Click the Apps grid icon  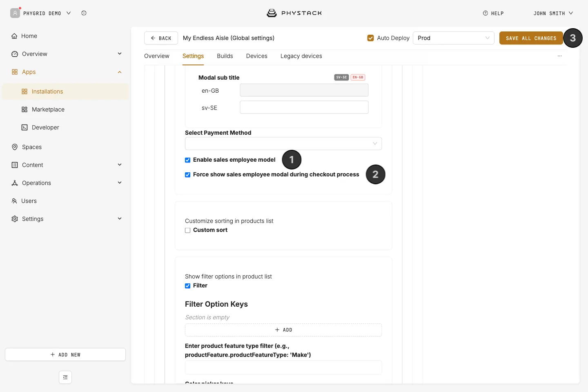click(x=15, y=72)
